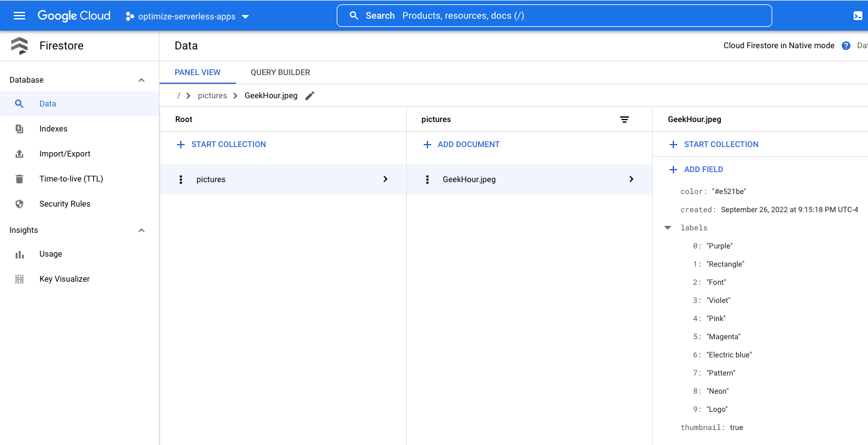Collapse the Database sidebar section
The width and height of the screenshot is (868, 445).
141,80
